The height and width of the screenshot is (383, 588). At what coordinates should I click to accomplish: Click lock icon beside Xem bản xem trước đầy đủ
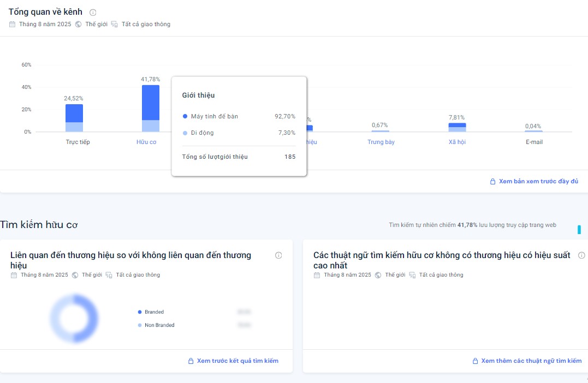coord(492,182)
